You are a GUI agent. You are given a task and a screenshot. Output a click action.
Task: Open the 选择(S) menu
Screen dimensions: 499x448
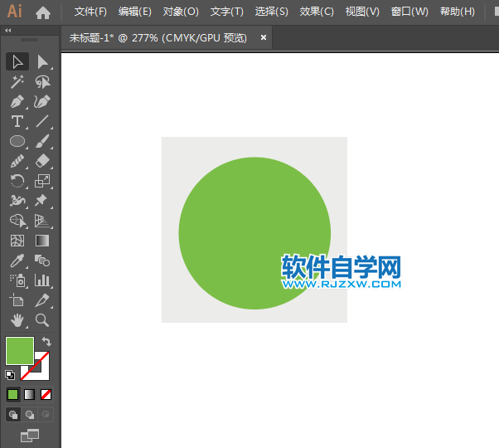click(x=271, y=12)
